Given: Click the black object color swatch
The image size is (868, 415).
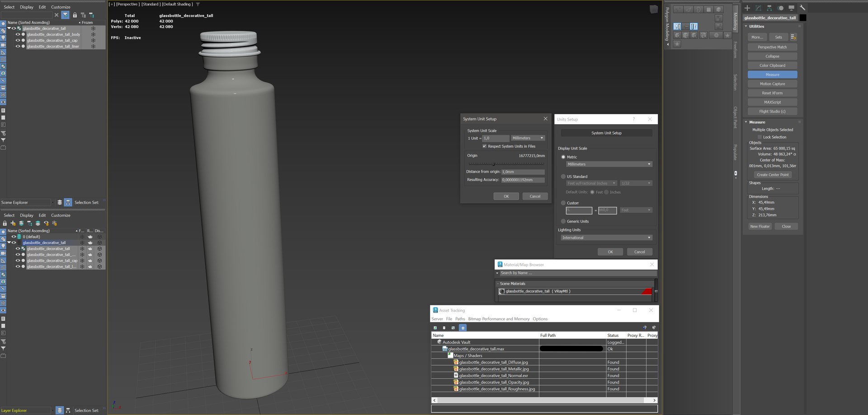Looking at the screenshot, I should [803, 18].
